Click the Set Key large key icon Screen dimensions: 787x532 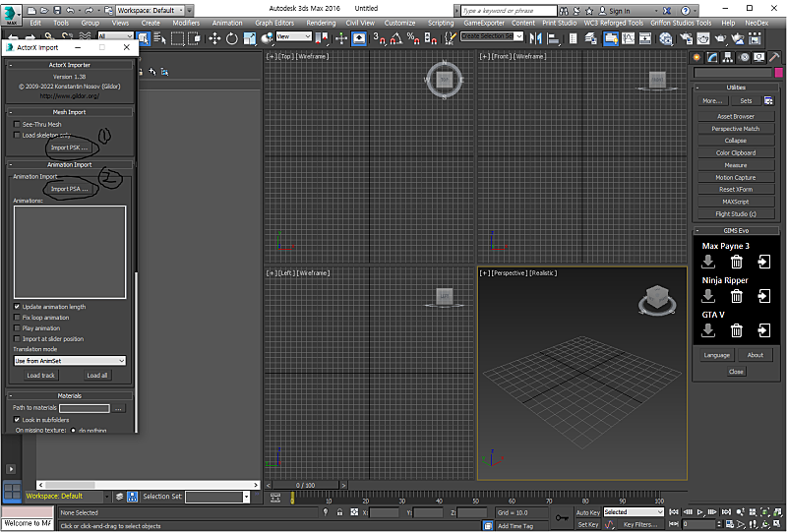click(x=561, y=517)
